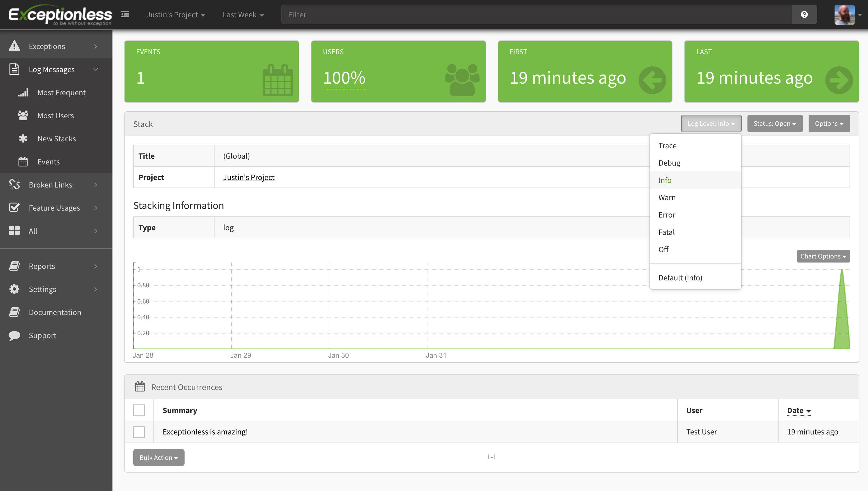Screen dimensions: 868x491
Task: Open the Status: Open dropdown
Action: click(x=775, y=123)
